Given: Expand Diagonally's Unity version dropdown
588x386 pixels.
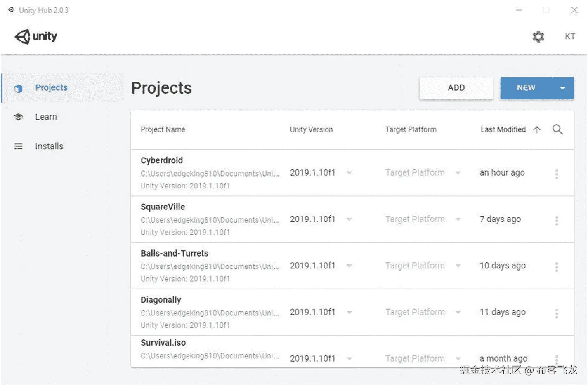Looking at the screenshot, I should [349, 312].
